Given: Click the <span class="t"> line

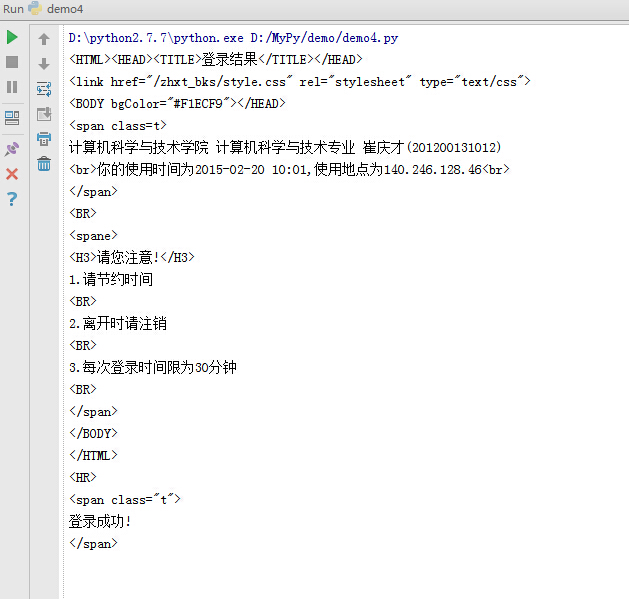Looking at the screenshot, I should pos(125,499).
